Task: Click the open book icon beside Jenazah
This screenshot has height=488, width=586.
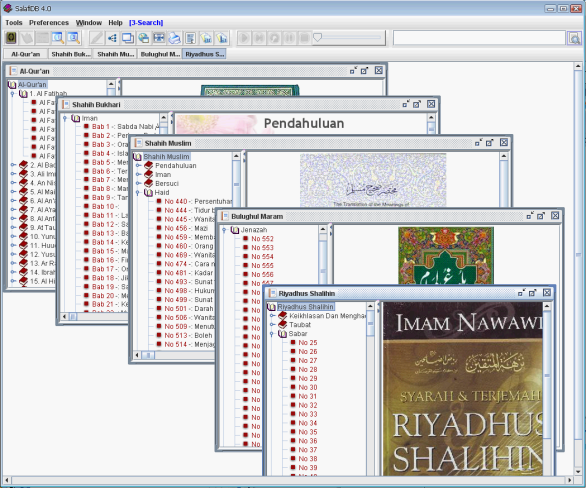Action: pyautogui.click(x=235, y=230)
